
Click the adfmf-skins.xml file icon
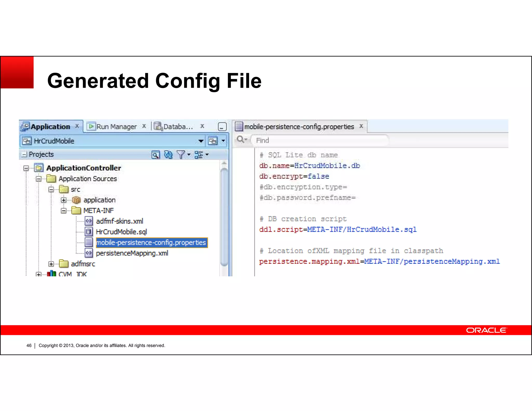(x=89, y=221)
